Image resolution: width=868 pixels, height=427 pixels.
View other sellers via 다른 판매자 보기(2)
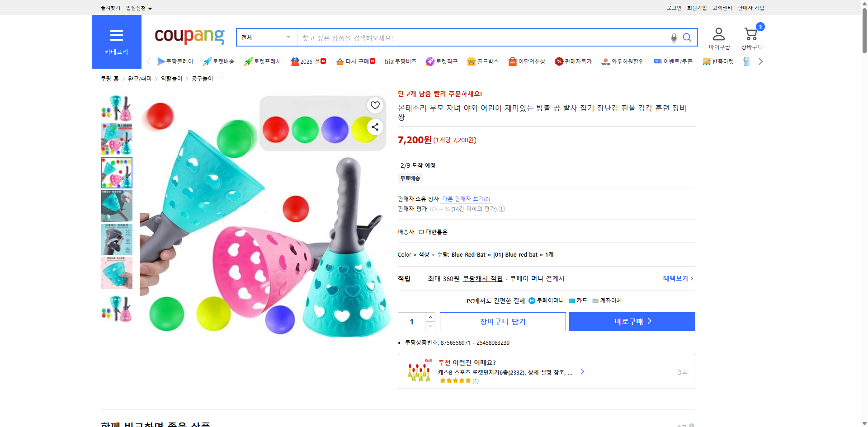click(467, 199)
